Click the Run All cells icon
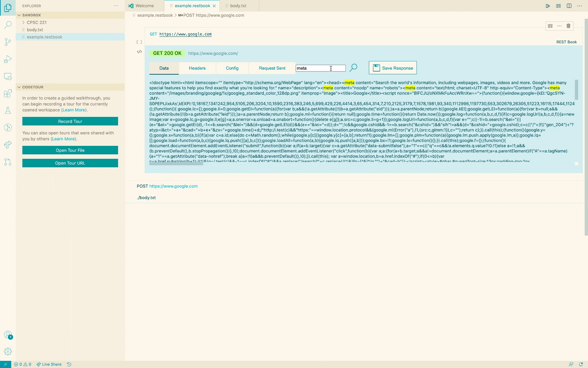The height and width of the screenshot is (368, 588). click(548, 6)
